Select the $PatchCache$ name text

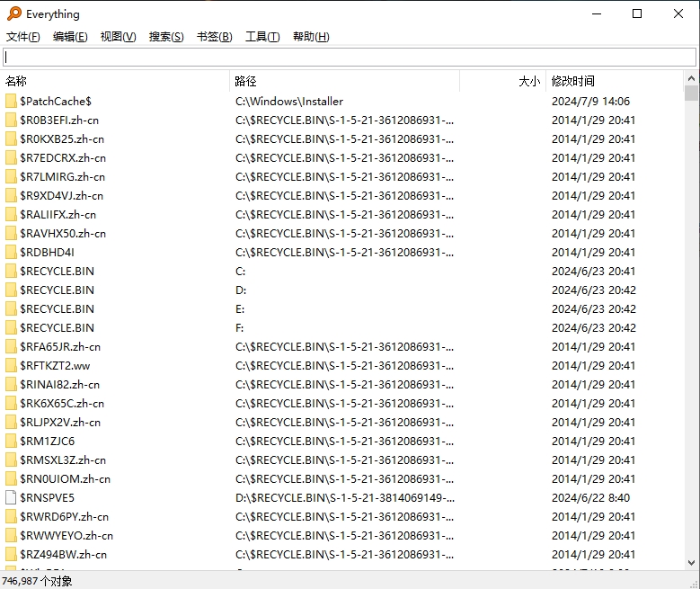tap(56, 102)
